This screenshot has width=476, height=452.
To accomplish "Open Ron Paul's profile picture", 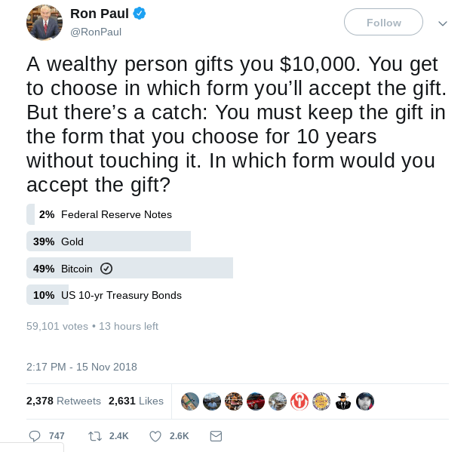I will click(44, 22).
